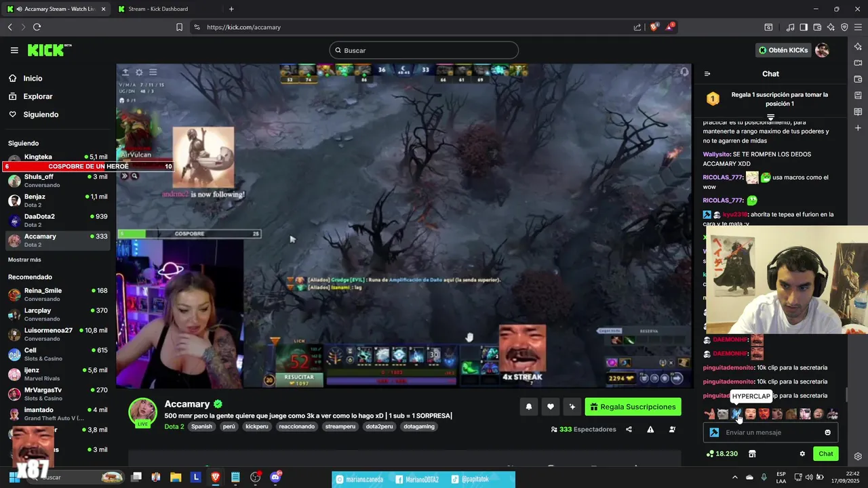Click the moderator hammer badge in chat input
868x488 pixels.
[714, 432]
